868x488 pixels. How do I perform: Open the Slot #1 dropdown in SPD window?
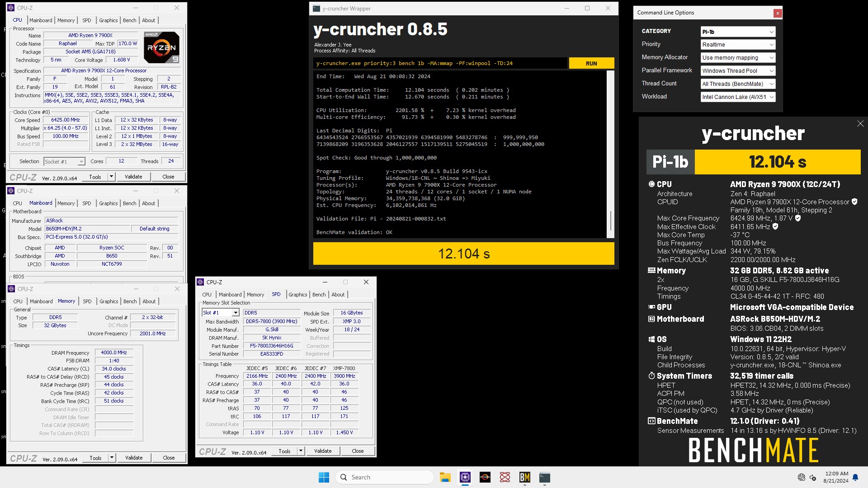pyautogui.click(x=220, y=313)
